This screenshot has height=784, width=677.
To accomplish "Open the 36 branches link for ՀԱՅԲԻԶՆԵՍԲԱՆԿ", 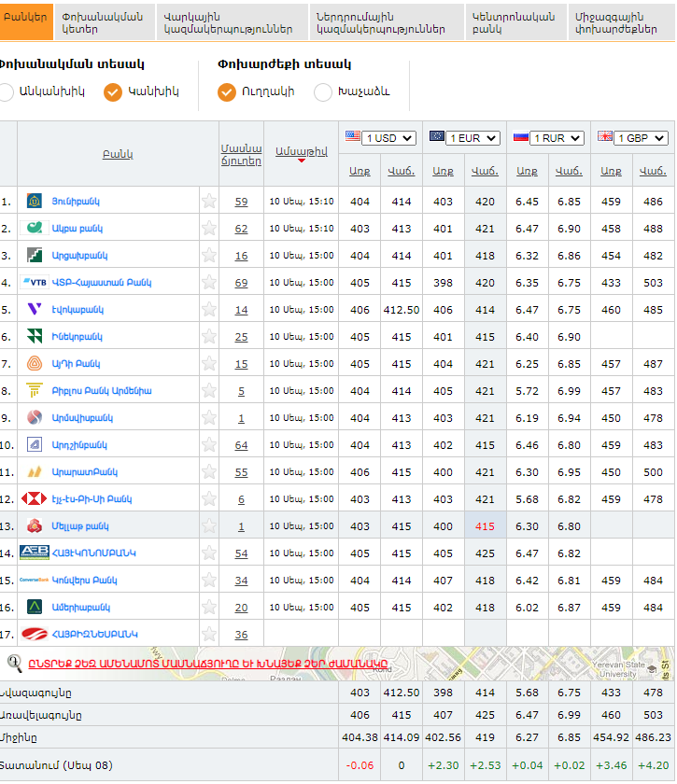I will click(241, 634).
